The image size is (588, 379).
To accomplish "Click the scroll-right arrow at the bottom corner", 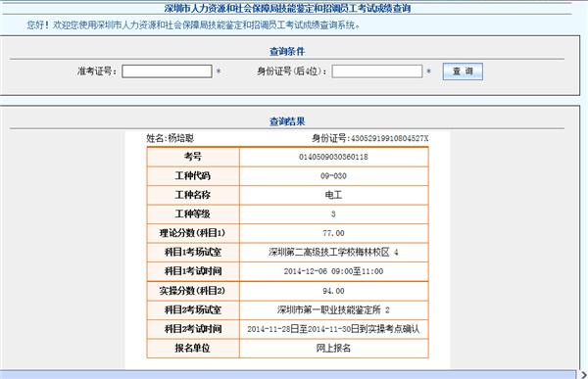I will (583, 374).
